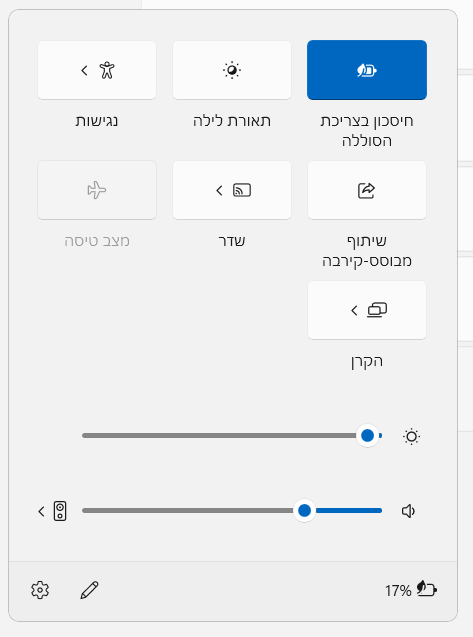Click the brightness sun icon
473x637 pixels.
[x=411, y=437]
